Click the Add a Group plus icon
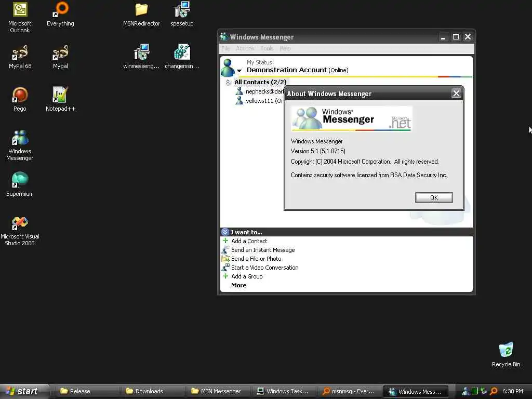Viewport: 532px width, 399px height. tap(225, 276)
